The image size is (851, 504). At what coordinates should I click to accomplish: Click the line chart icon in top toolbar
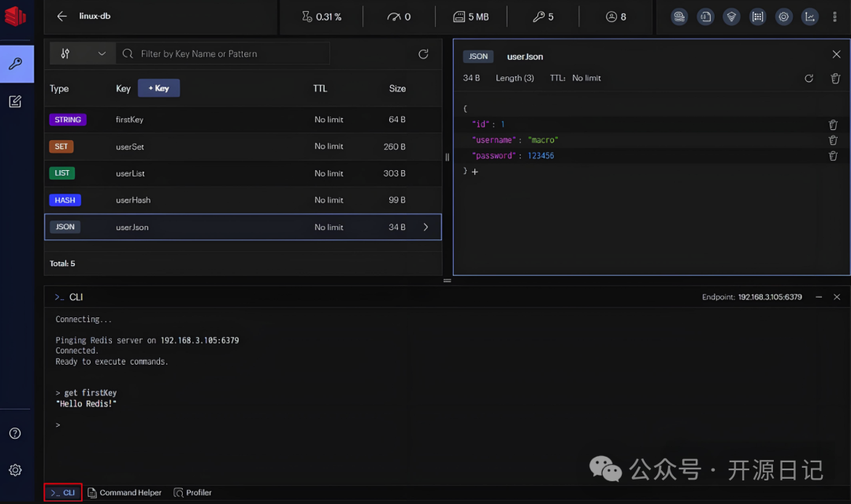coord(809,17)
